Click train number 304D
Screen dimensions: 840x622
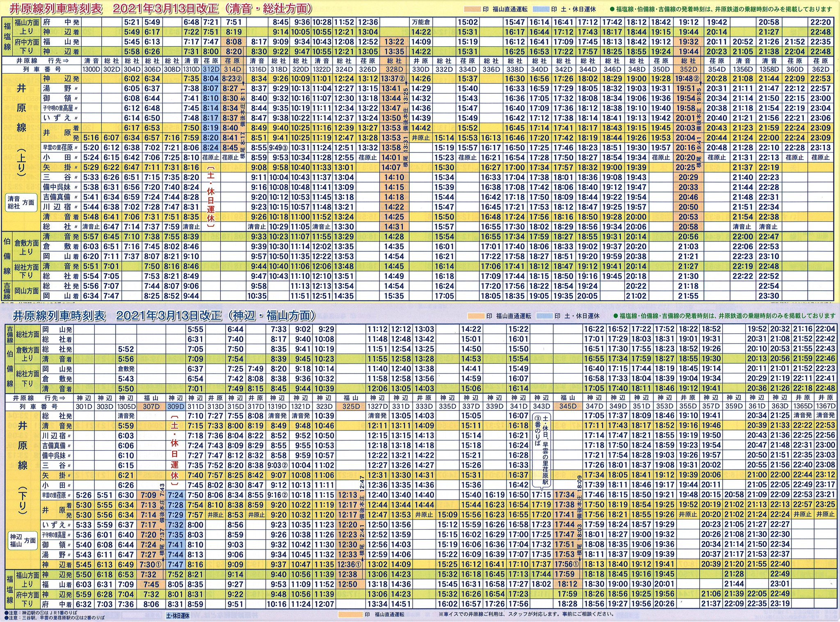coord(132,70)
